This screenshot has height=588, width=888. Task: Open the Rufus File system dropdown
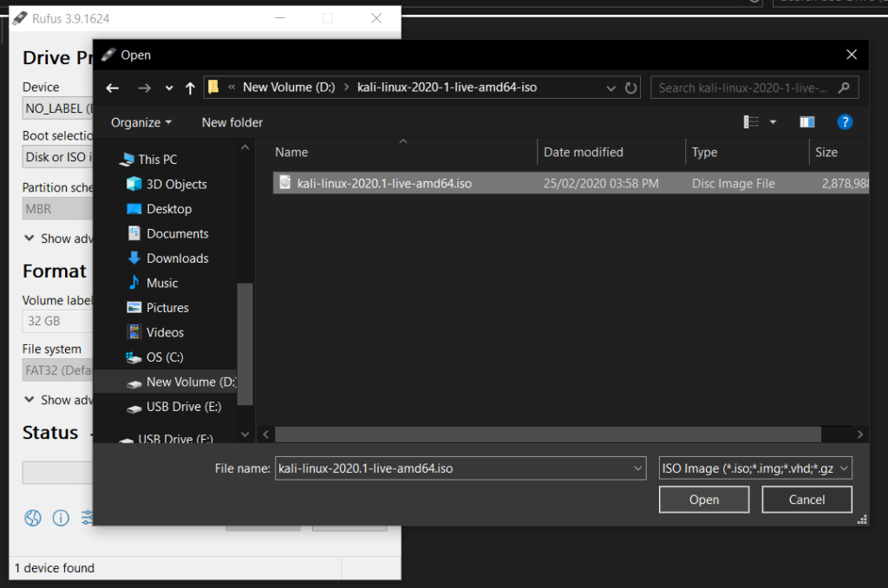point(58,370)
